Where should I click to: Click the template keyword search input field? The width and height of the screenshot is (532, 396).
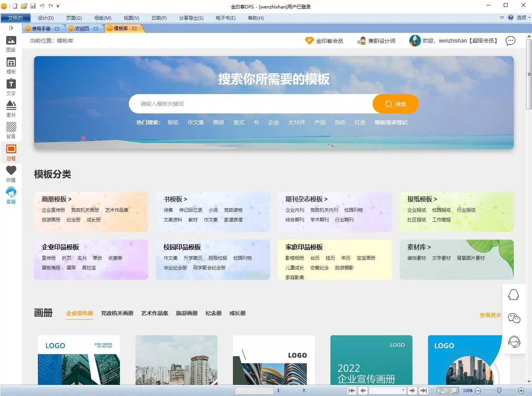[x=251, y=104]
